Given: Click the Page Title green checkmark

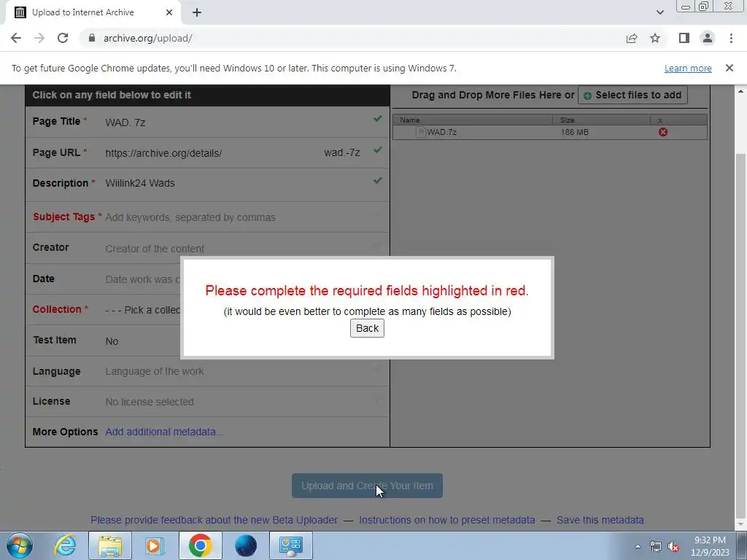Looking at the screenshot, I should click(378, 119).
